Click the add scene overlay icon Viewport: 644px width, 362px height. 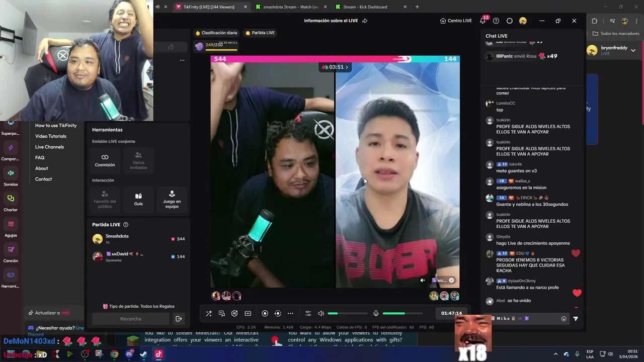pyautogui.click(x=248, y=313)
